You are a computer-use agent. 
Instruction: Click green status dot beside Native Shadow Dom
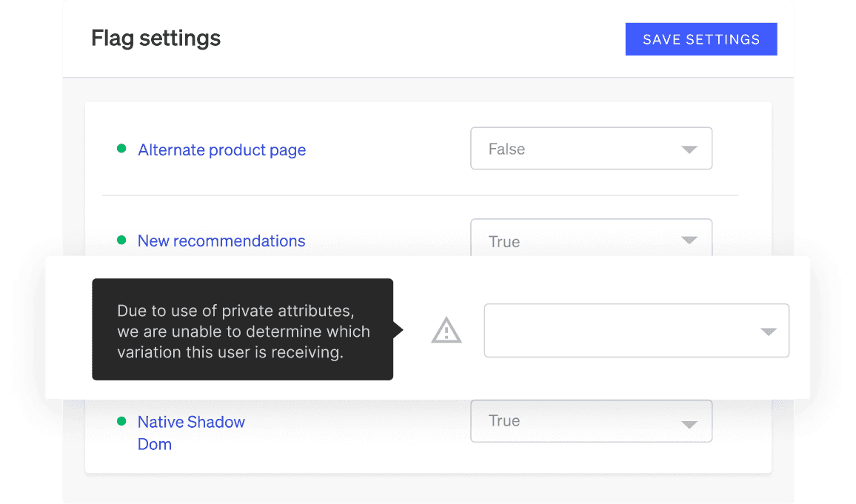point(121,422)
